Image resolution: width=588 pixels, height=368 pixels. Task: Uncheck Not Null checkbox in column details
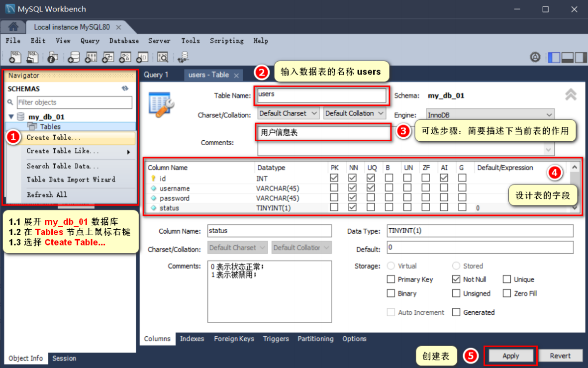[456, 279]
